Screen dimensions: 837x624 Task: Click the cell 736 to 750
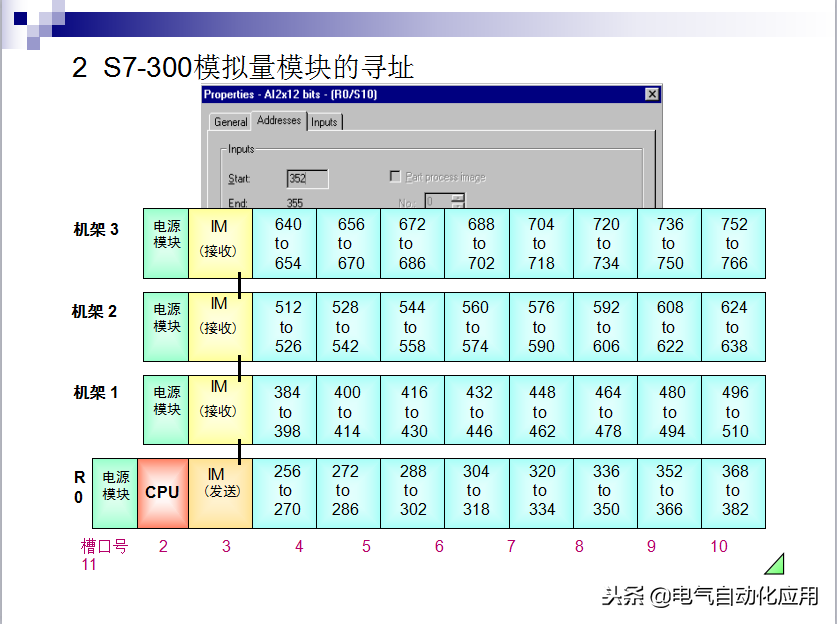(670, 243)
